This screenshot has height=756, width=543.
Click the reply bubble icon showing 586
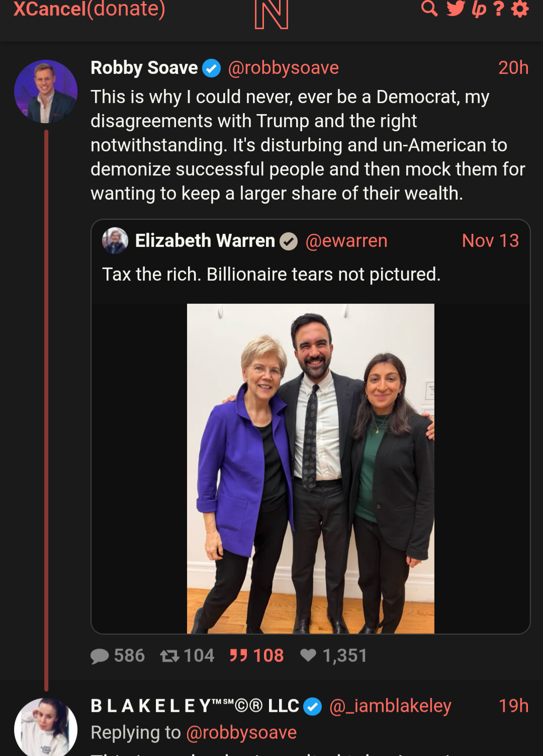[100, 656]
